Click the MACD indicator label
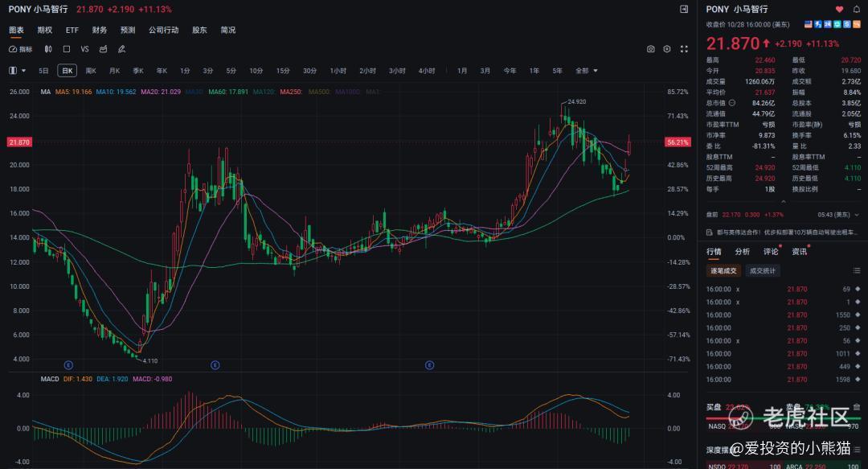868x469 pixels. [x=50, y=379]
